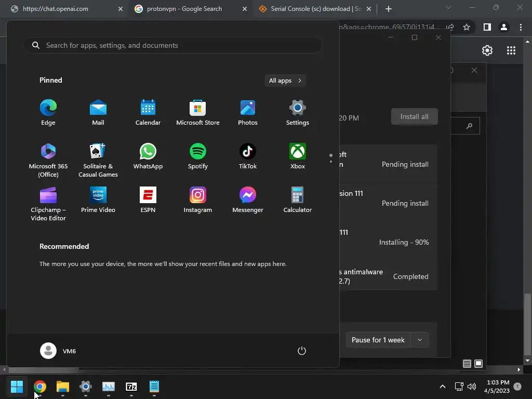Show All apps list
The width and height of the screenshot is (532, 399).
(285, 81)
